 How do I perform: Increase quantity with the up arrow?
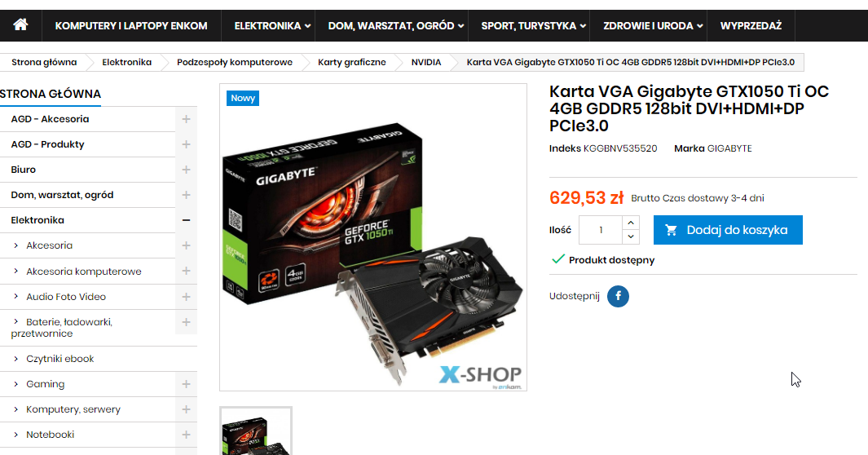[x=631, y=223]
